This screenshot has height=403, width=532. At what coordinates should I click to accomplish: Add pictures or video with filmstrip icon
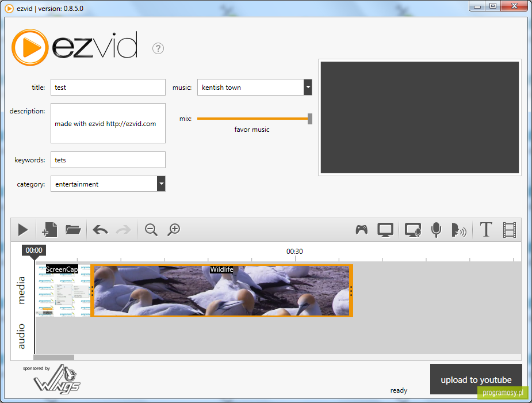(x=509, y=230)
